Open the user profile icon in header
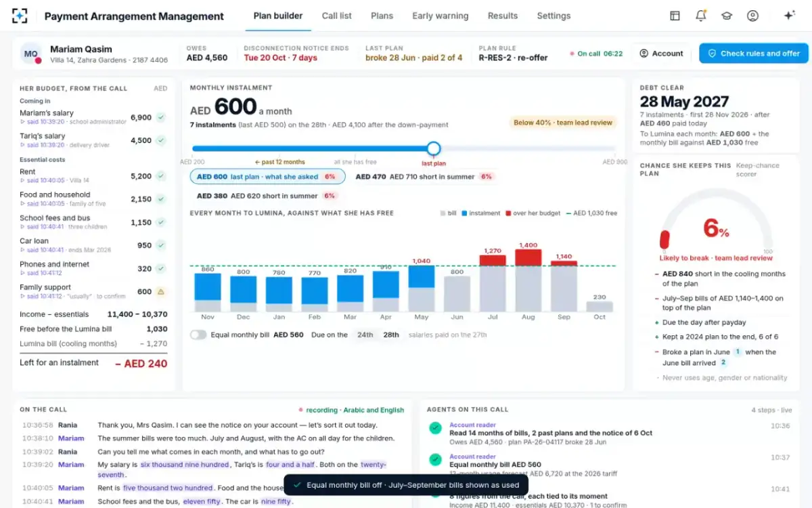 pos(752,16)
